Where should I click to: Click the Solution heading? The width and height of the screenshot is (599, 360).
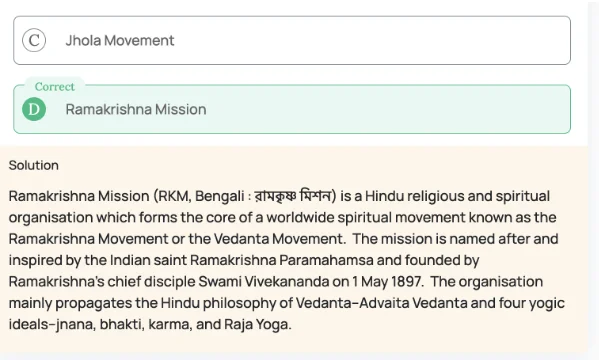pyautogui.click(x=34, y=165)
